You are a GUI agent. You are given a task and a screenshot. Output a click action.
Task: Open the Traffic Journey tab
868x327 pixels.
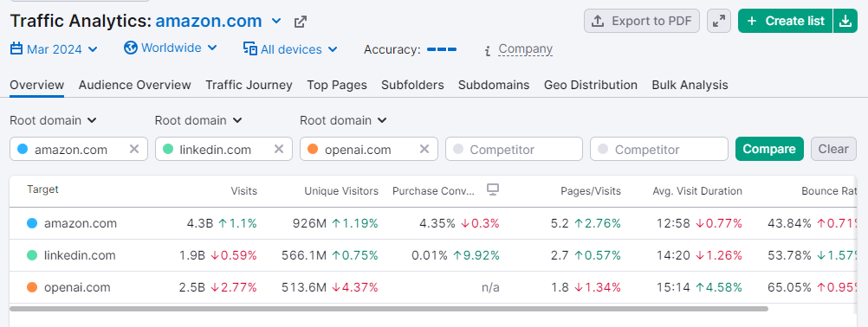[249, 85]
